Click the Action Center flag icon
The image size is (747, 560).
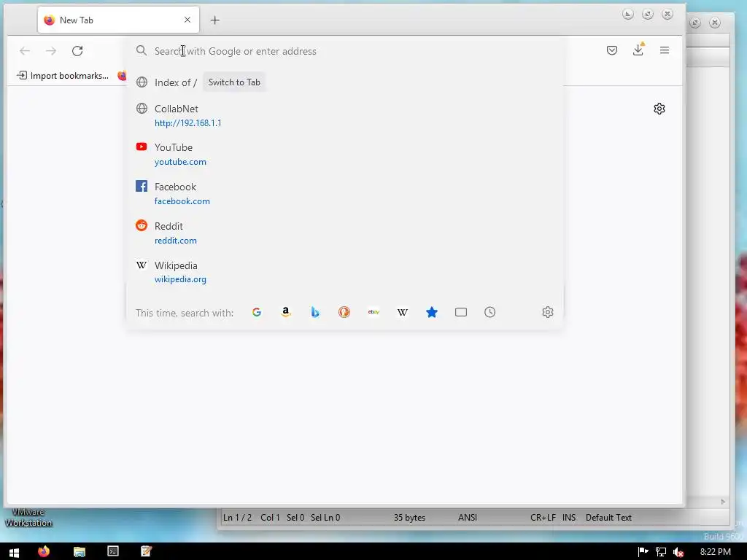coord(643,552)
